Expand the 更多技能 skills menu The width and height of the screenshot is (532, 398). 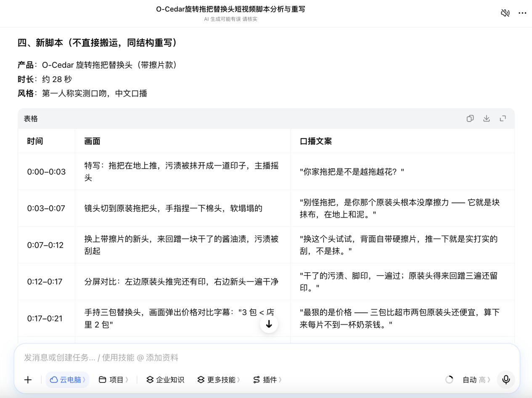pos(219,380)
